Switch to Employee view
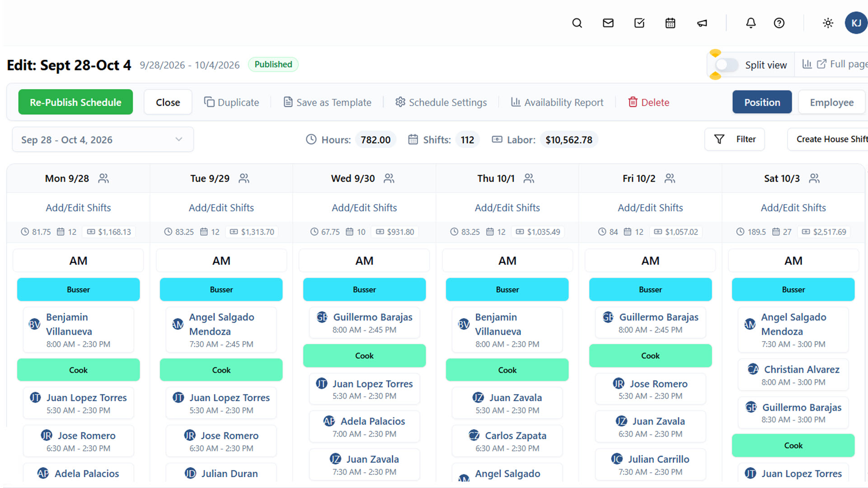 (x=831, y=102)
